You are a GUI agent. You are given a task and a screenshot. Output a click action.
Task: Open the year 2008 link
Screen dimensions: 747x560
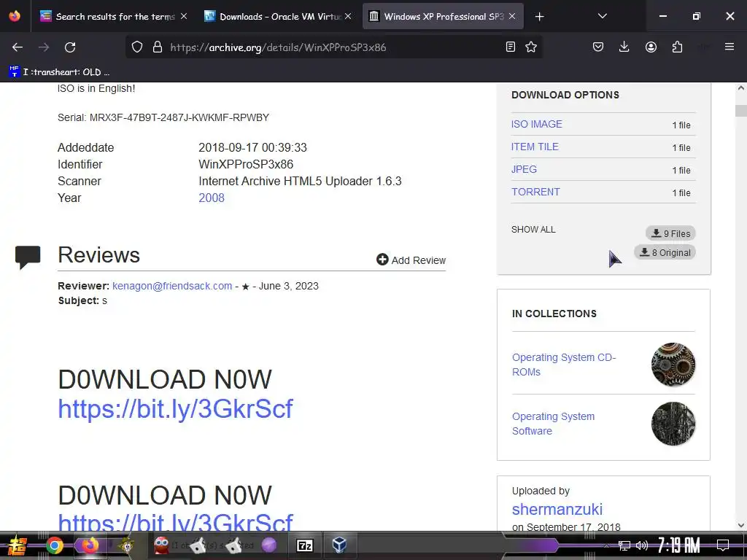coord(212,198)
